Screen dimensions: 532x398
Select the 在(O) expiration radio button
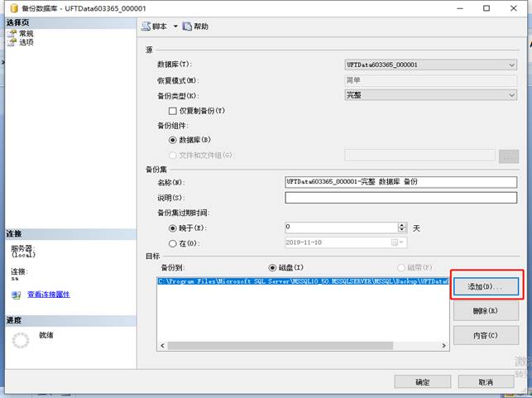(172, 243)
